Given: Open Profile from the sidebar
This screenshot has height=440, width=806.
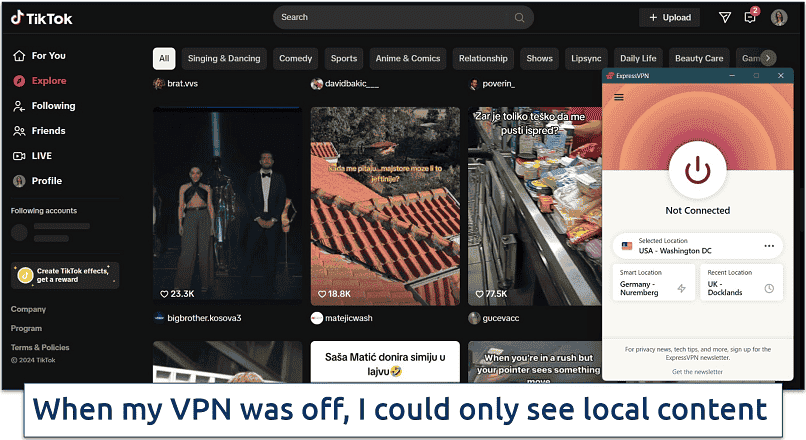Looking at the screenshot, I should coord(37,181).
